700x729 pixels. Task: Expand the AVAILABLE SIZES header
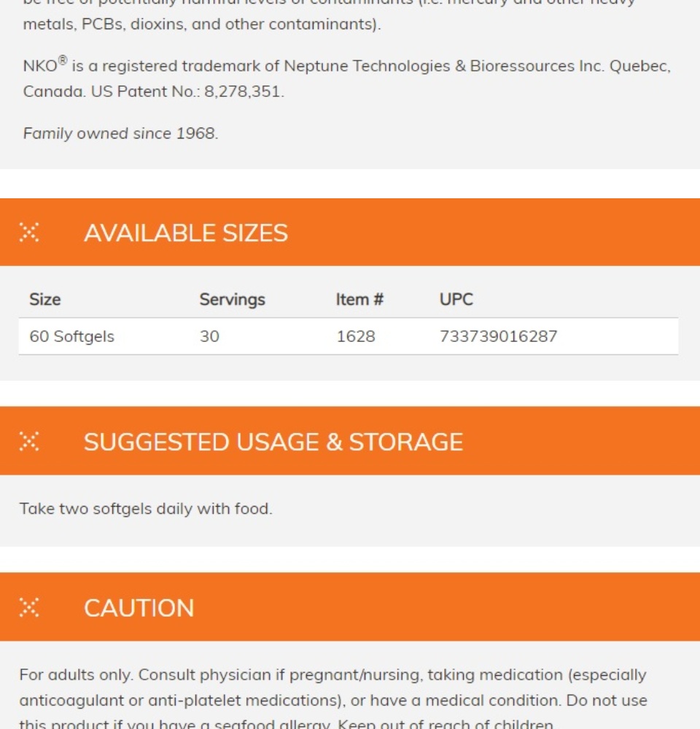(350, 232)
